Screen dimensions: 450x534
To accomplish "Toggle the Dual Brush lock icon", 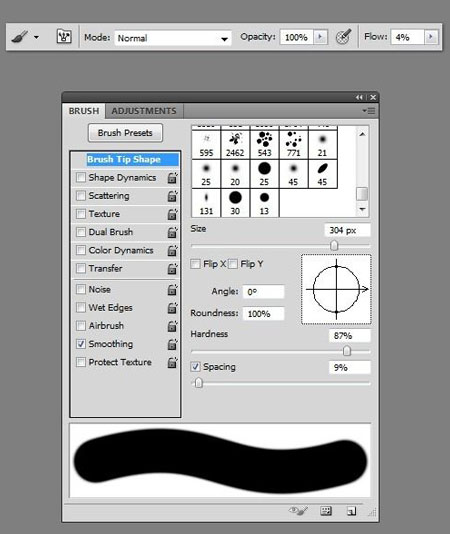I will pos(173,232).
